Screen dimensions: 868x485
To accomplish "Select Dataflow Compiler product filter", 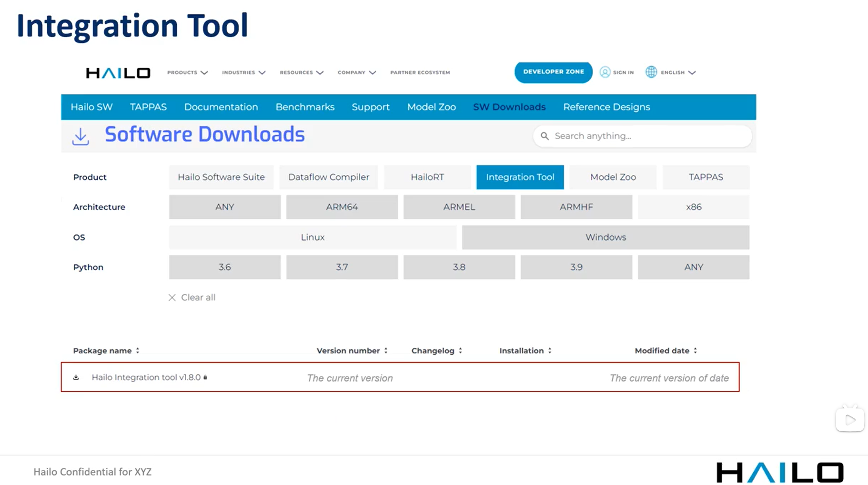I will pos(329,177).
